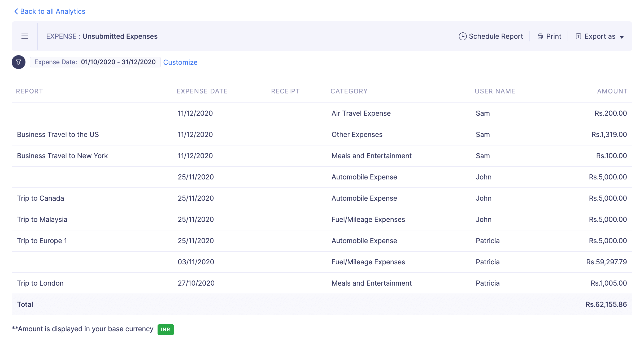Screen dimensions: 644x344
Task: Click the User Name column header
Action: [x=495, y=91]
